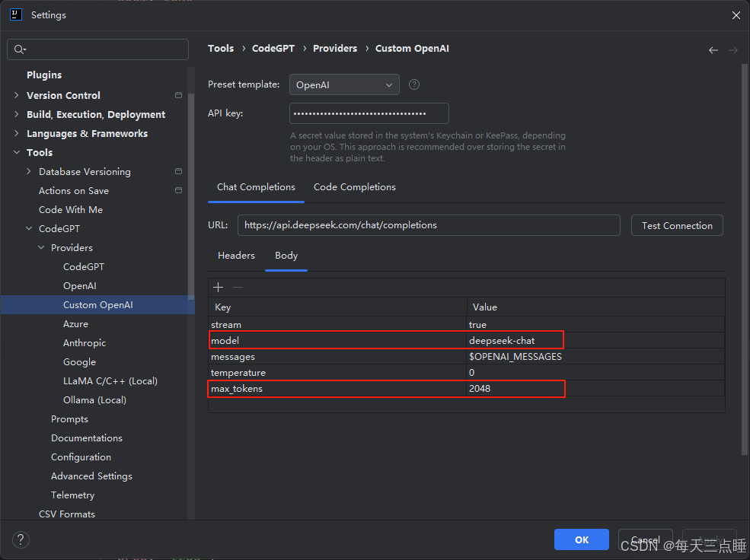
Task: Select the model key cell
Action: pos(337,340)
